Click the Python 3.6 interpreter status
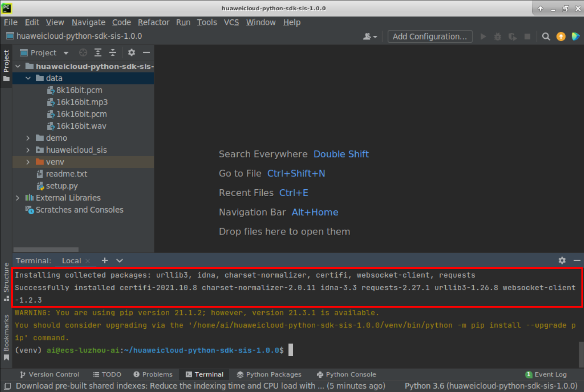This screenshot has width=584, height=392. 491,386
